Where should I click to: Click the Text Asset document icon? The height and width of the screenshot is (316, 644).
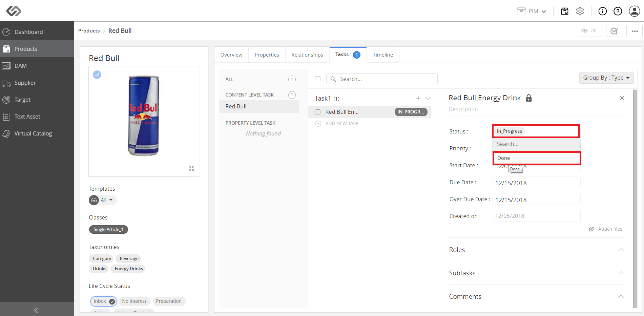point(6,117)
